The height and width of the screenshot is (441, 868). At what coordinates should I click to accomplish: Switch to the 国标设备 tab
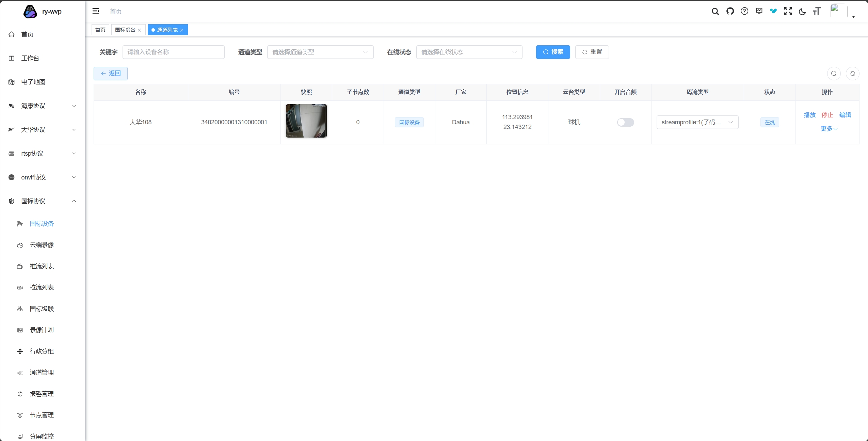tap(125, 30)
